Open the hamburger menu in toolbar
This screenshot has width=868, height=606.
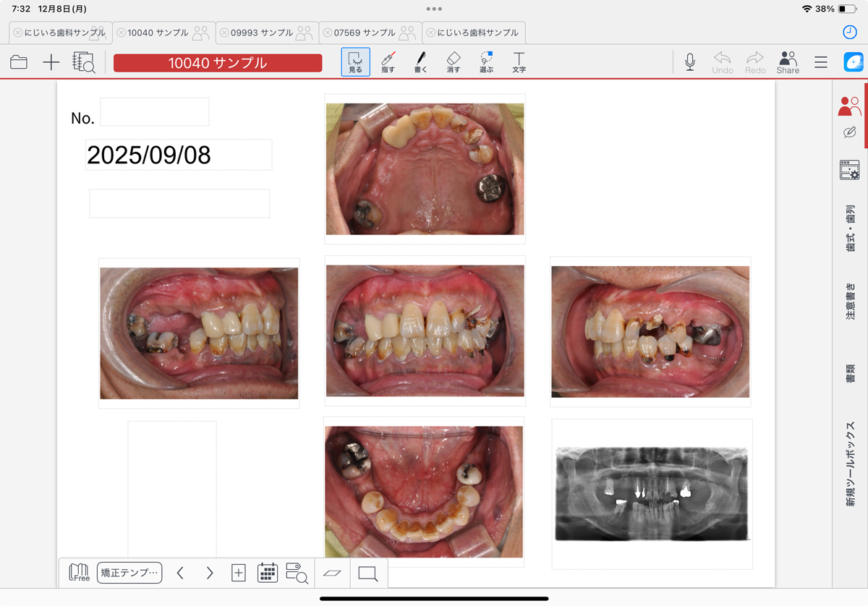821,63
